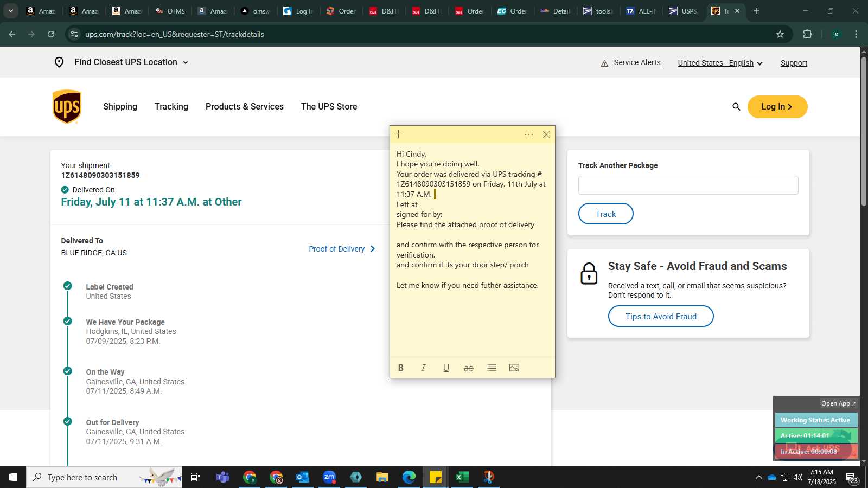Viewport: 868px width, 488px height.
Task: Open Chrome three-dot menu
Action: (x=856, y=34)
